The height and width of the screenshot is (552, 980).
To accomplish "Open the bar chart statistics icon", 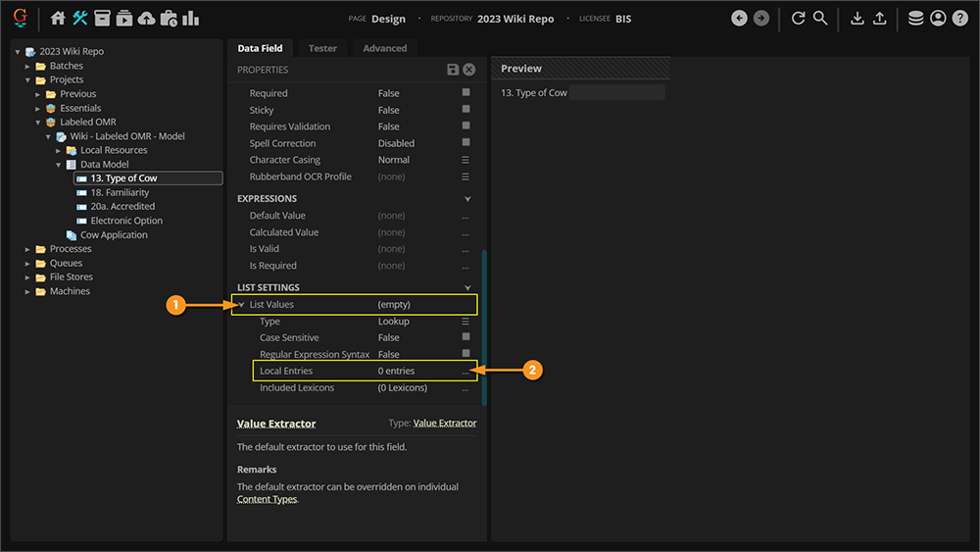I will [190, 19].
